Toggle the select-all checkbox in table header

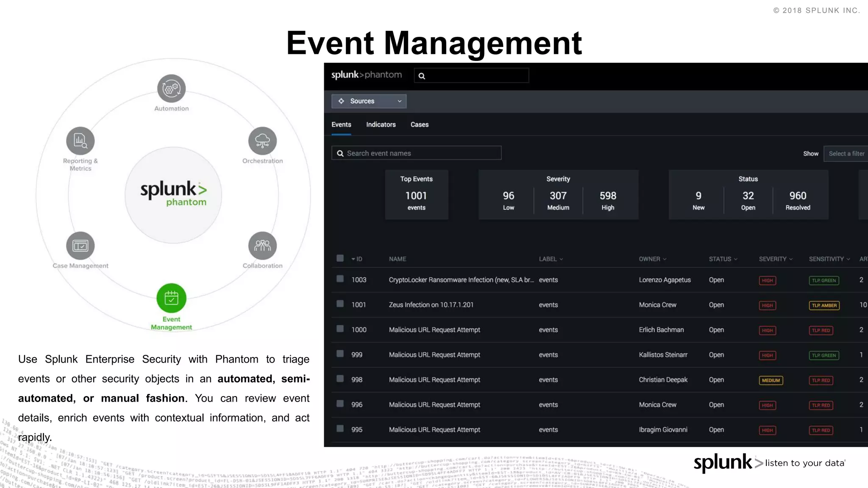pyautogui.click(x=340, y=258)
